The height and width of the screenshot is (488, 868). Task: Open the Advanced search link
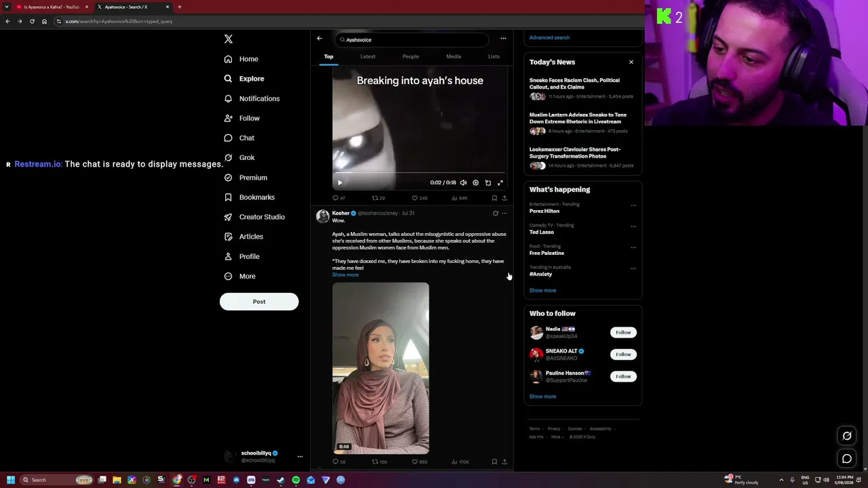point(549,38)
